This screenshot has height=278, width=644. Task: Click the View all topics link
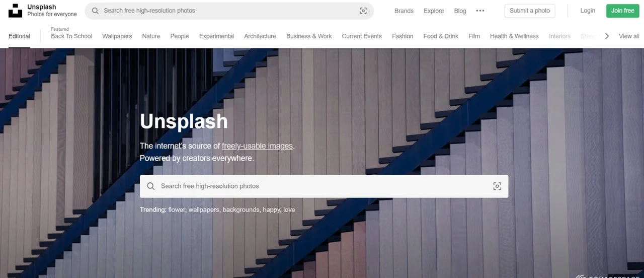coord(629,36)
